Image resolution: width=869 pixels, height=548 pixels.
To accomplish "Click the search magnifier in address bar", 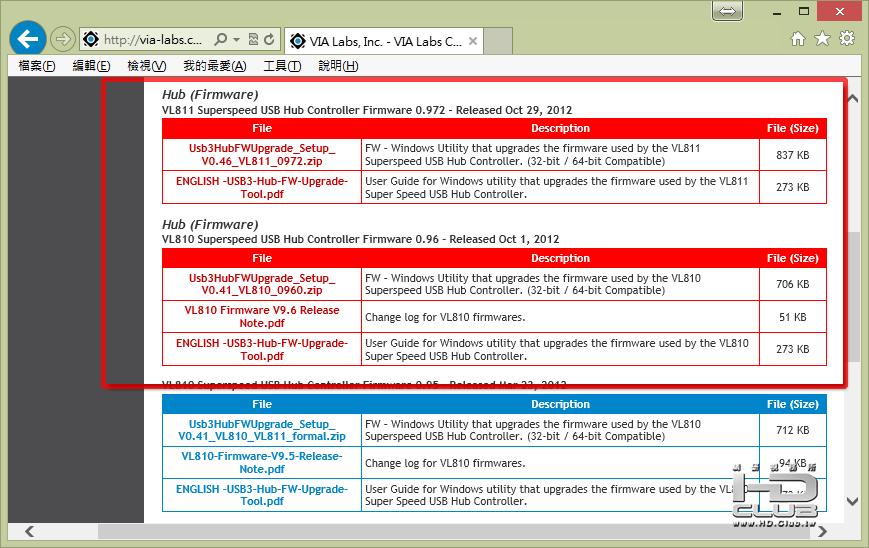I will point(221,39).
